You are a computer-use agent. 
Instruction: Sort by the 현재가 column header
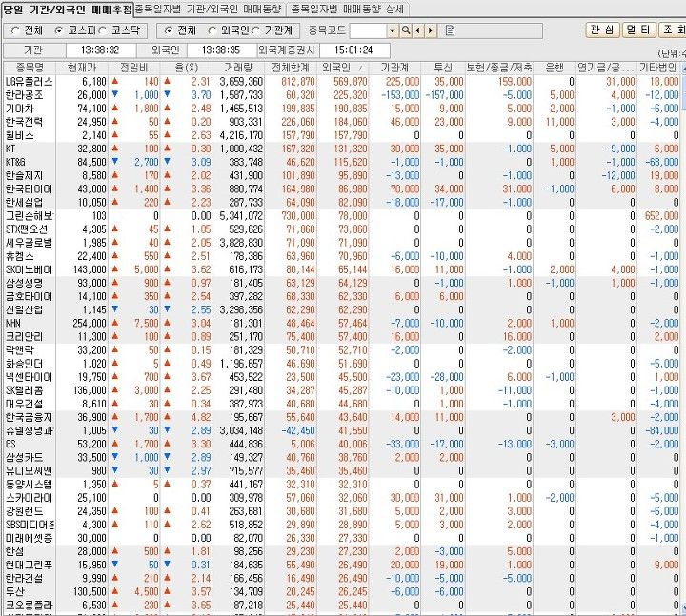82,68
